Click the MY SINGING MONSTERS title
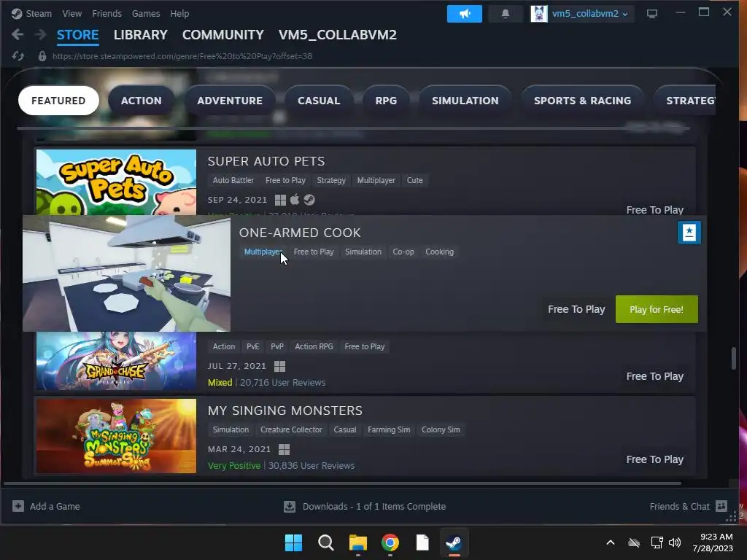 [285, 411]
